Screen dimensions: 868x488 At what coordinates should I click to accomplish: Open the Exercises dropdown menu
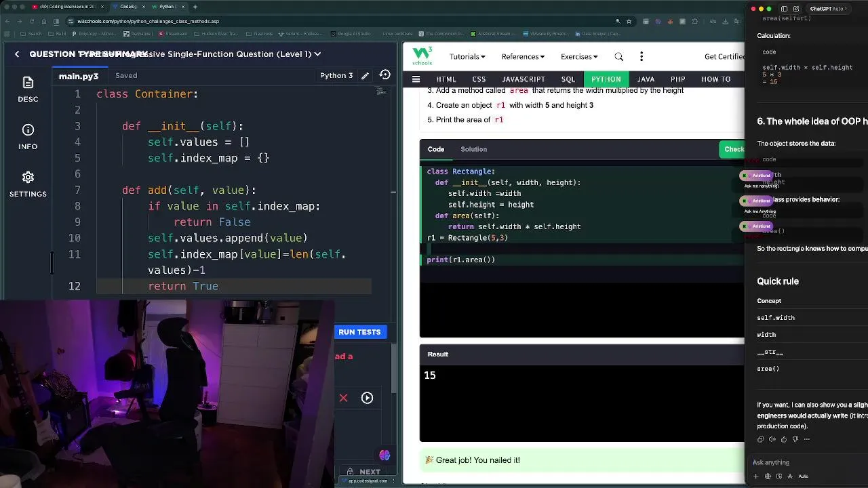[579, 57]
